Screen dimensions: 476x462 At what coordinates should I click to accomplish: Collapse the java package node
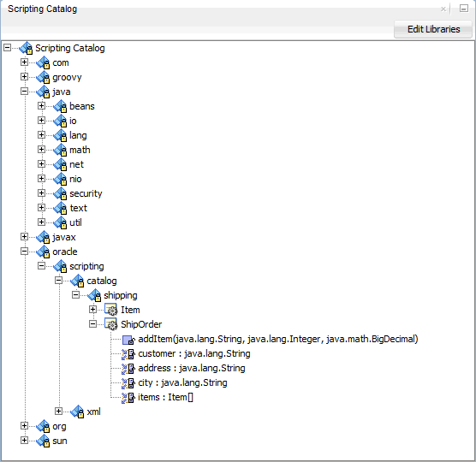pyautogui.click(x=24, y=92)
